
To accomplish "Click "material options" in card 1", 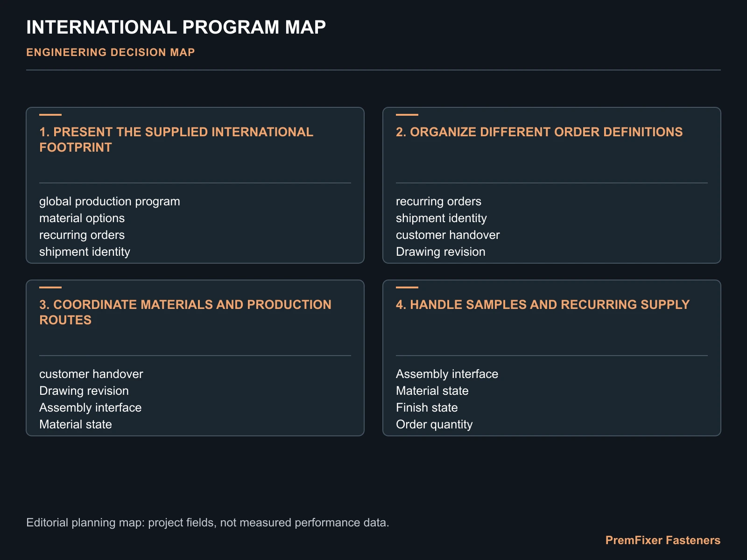I will tap(82, 218).
